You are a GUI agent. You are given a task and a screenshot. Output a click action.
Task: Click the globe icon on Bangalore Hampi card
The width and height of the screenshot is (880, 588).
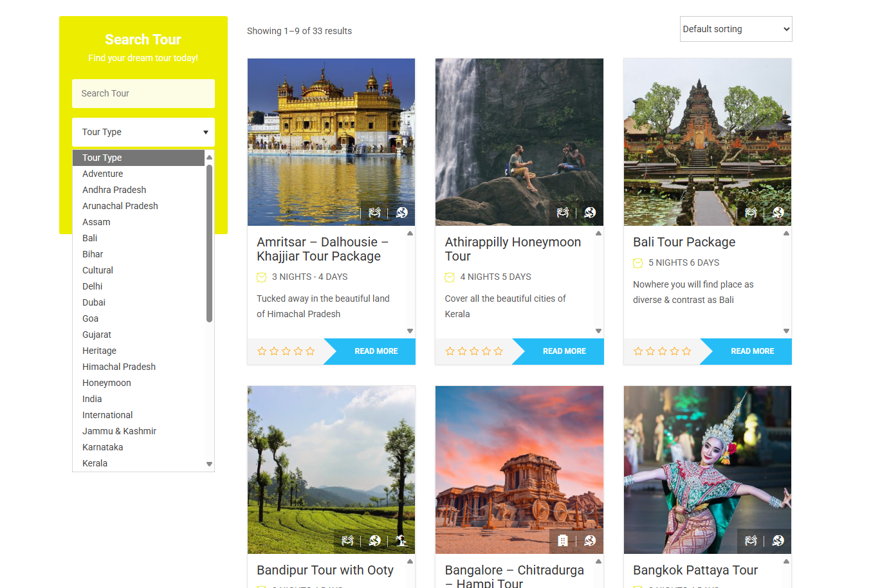click(x=590, y=540)
